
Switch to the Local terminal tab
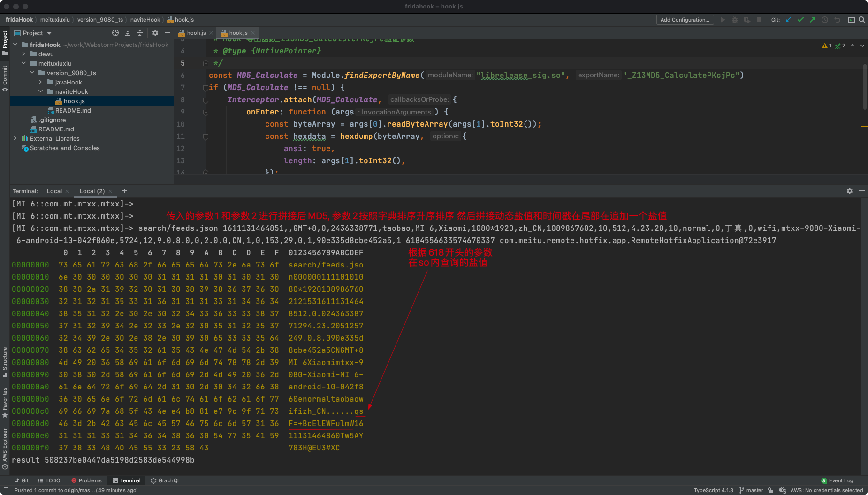click(54, 191)
